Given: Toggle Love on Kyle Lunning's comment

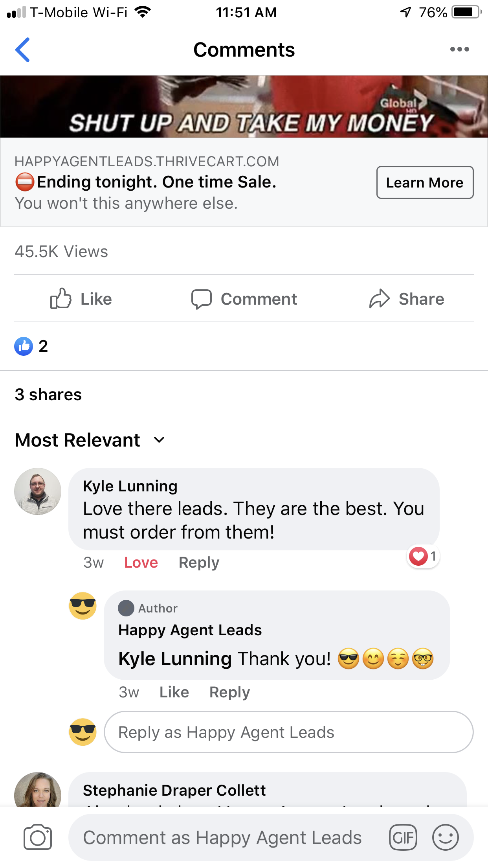Looking at the screenshot, I should [141, 563].
